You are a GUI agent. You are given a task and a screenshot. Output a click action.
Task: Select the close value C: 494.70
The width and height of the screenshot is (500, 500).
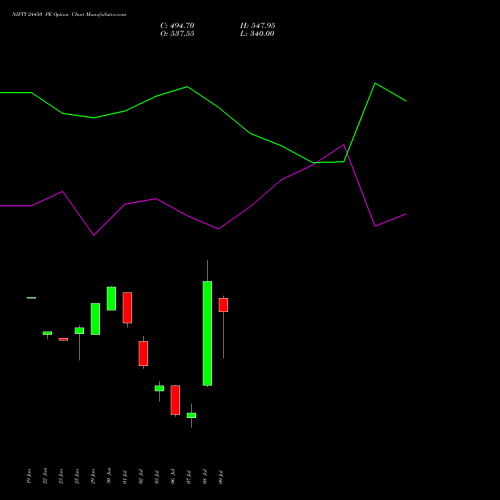coord(177,26)
